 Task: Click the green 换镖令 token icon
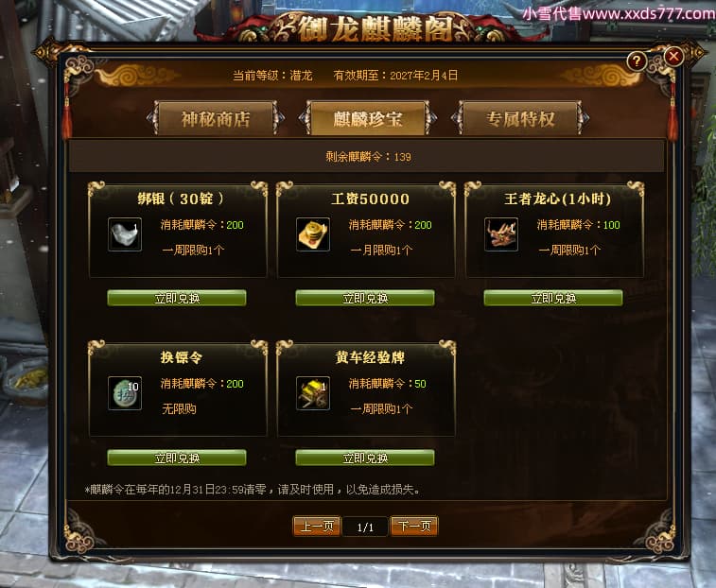click(x=125, y=393)
